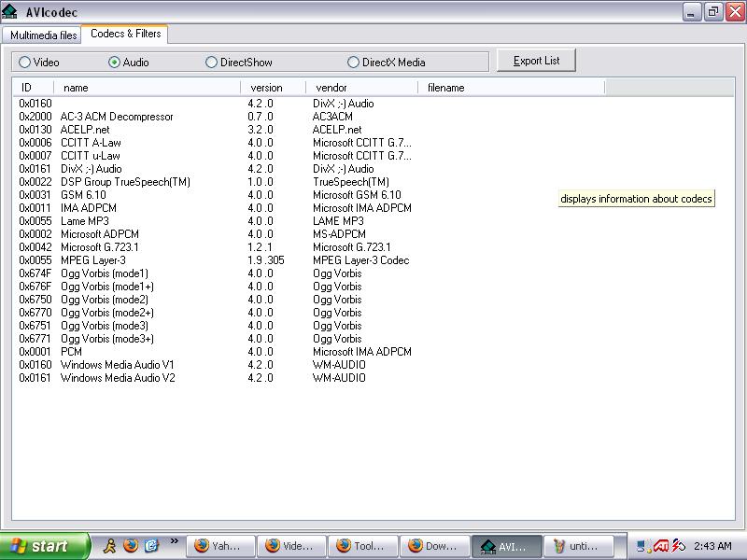Sort by the name column header

(x=148, y=88)
